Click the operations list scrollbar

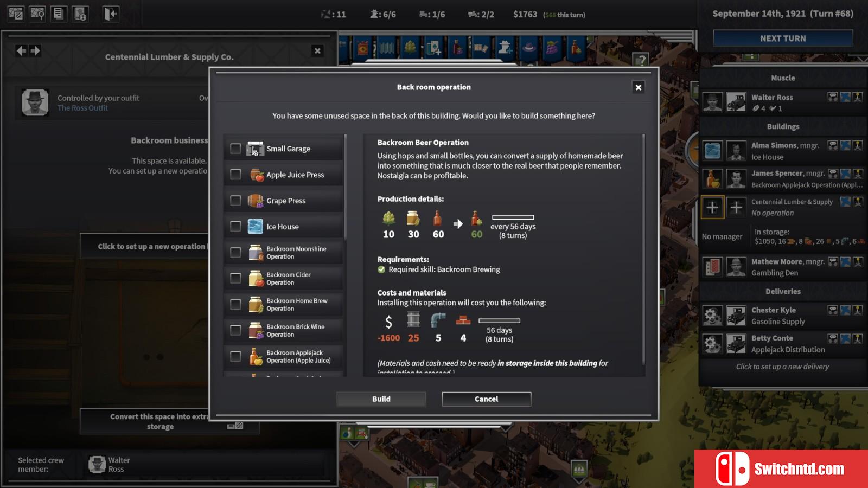click(345, 187)
